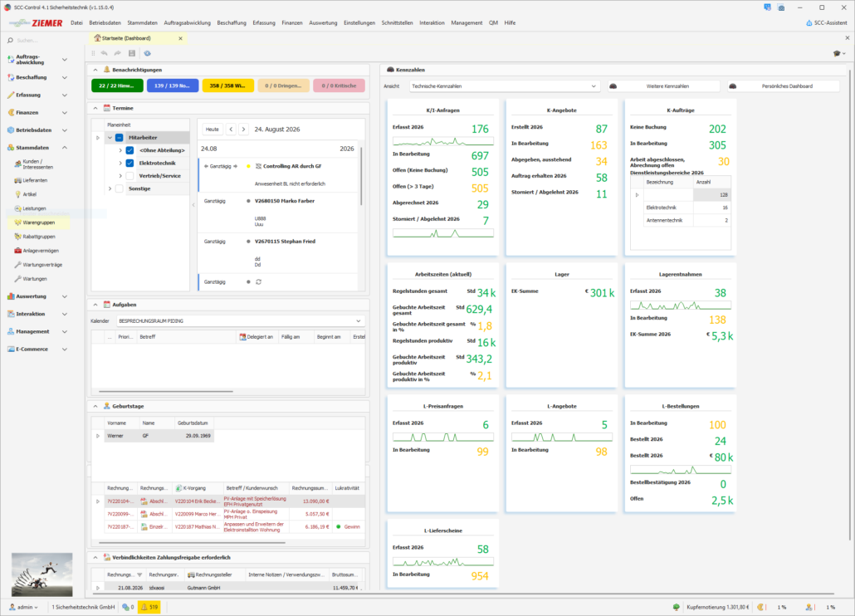Screen dimensions: 855x616
Task: Click the Heute button in Termine
Action: (x=213, y=130)
